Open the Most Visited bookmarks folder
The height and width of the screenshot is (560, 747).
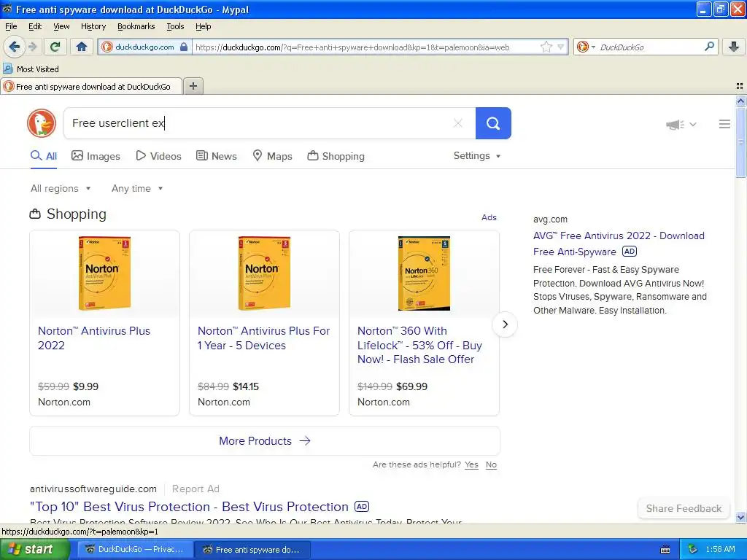(31, 69)
